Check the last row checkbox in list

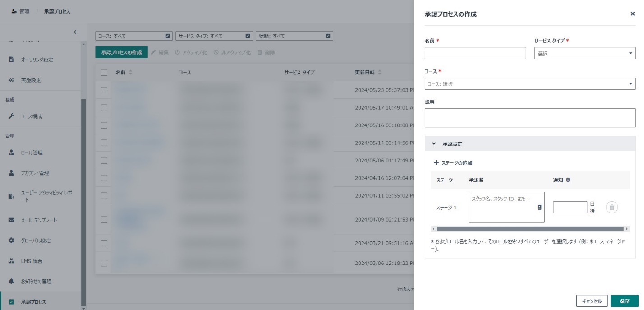[105, 263]
